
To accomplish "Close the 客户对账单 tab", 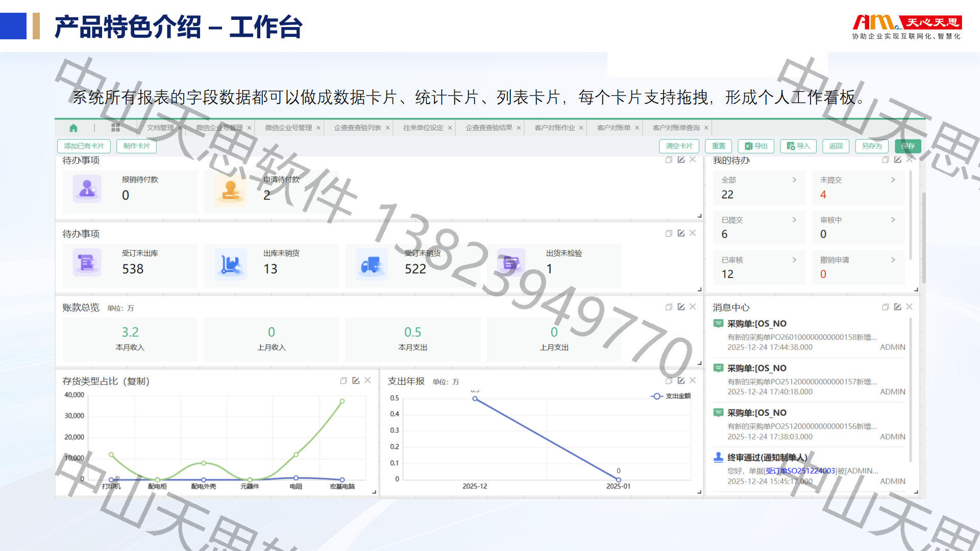I will (x=637, y=128).
